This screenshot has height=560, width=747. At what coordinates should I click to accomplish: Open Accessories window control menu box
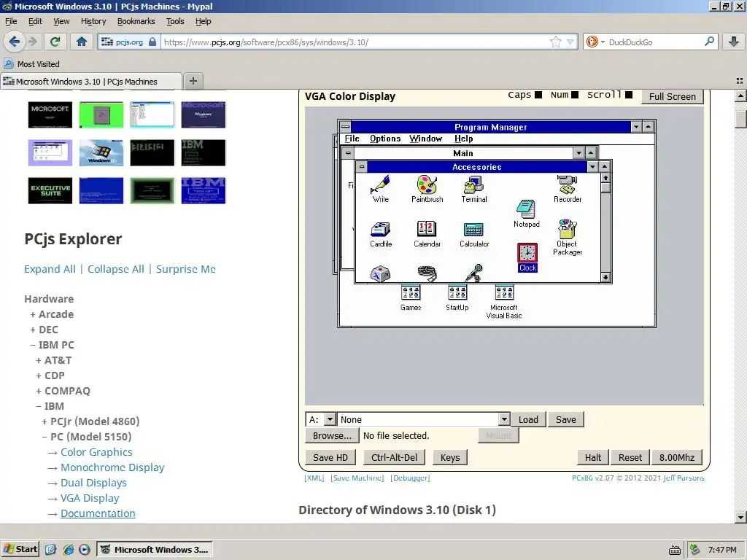(x=362, y=167)
